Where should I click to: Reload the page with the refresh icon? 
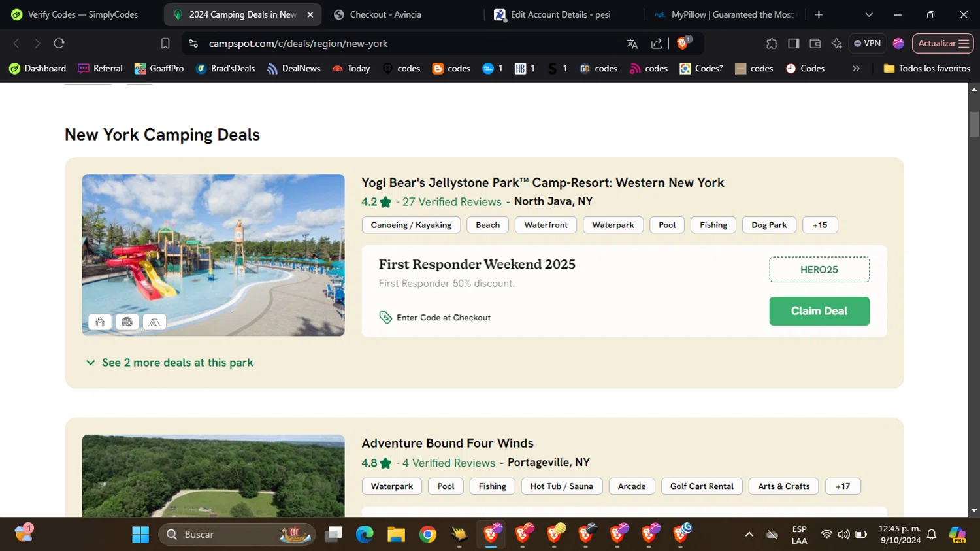point(59,43)
